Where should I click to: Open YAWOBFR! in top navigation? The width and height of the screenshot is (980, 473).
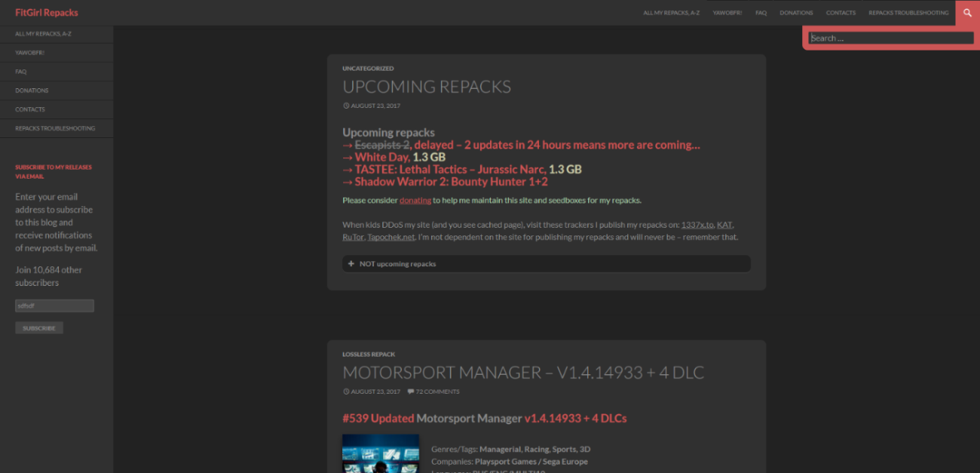coord(727,13)
